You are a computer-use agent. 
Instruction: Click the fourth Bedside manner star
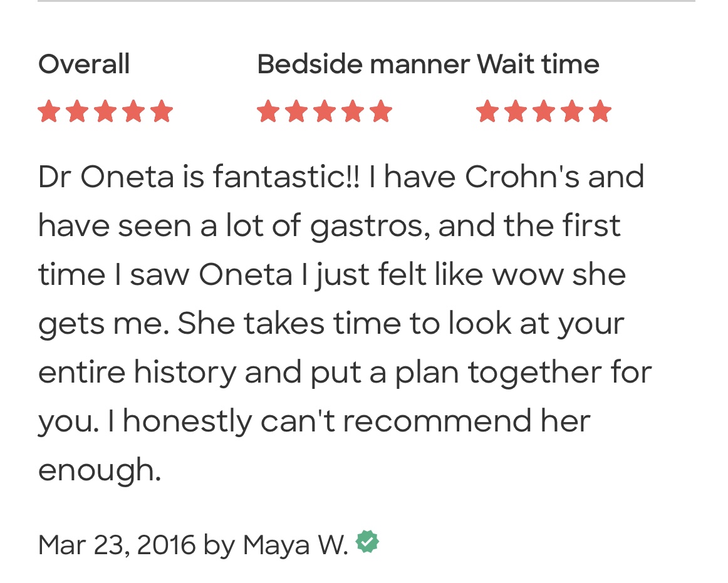(353, 111)
